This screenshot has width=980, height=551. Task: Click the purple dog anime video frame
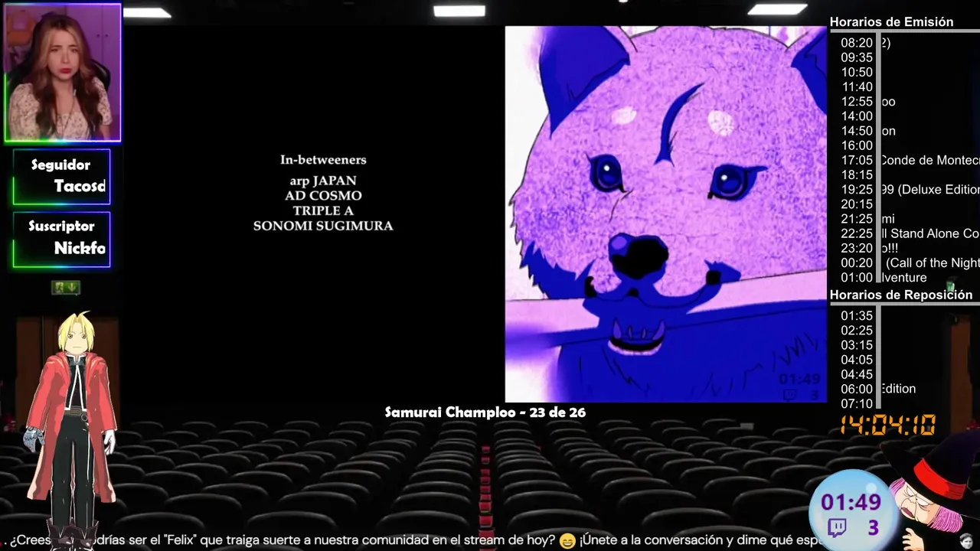click(x=665, y=214)
